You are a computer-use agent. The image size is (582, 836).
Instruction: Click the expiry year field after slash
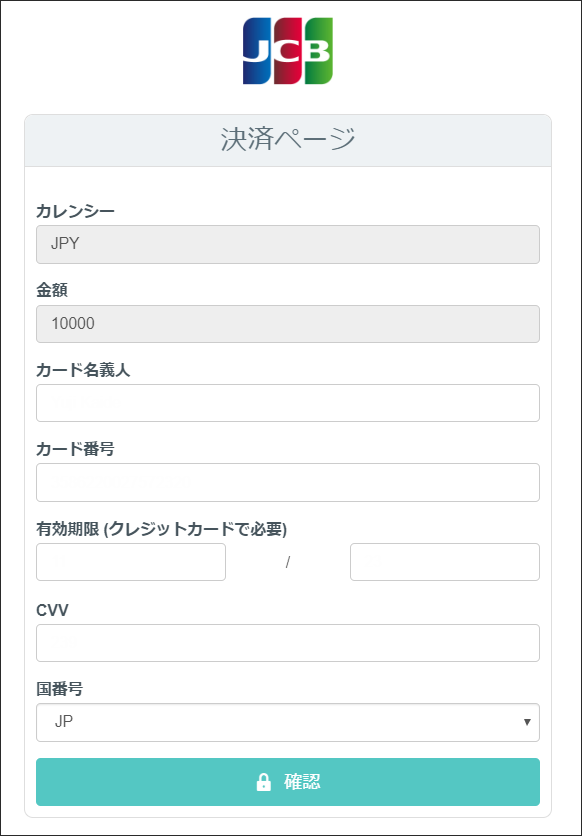point(445,562)
